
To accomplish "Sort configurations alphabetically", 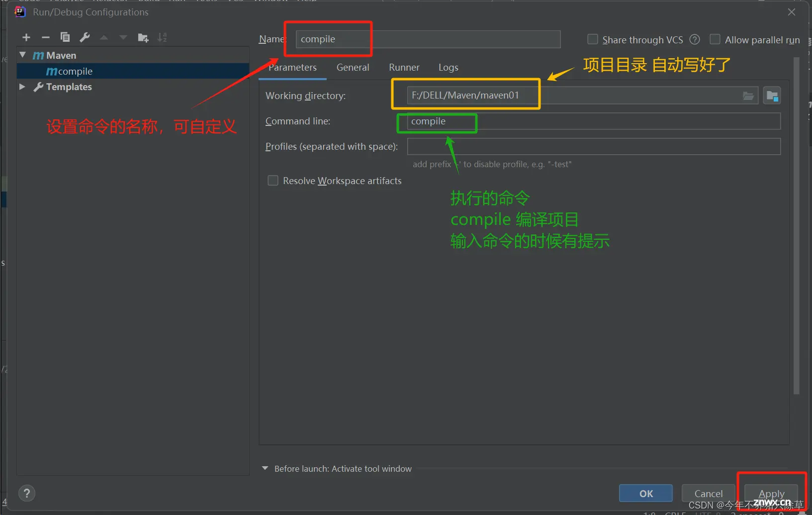I will [x=162, y=37].
